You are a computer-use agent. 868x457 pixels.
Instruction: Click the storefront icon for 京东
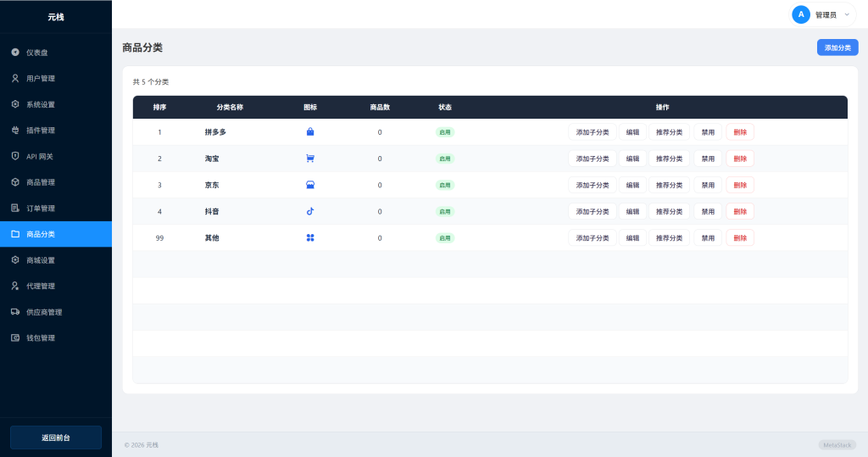[310, 185]
